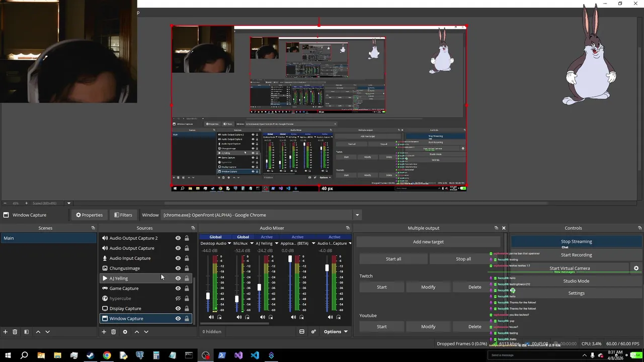Hide the ChungusImage source
The height and width of the screenshot is (362, 644).
pos(178,268)
